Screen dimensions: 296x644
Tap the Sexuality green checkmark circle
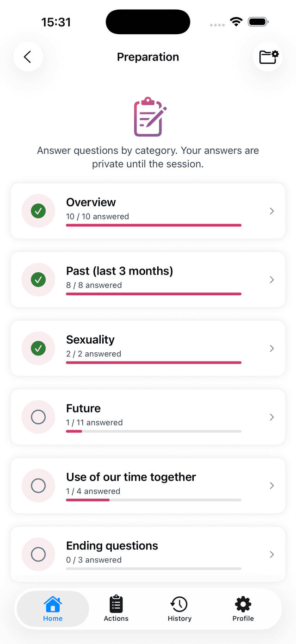tap(38, 348)
